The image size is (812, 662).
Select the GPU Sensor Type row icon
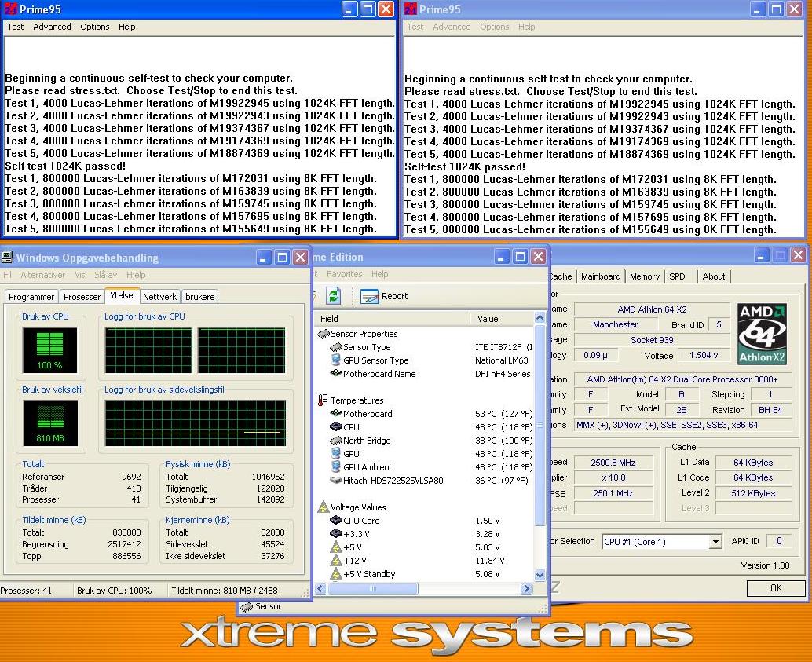pyautogui.click(x=336, y=360)
